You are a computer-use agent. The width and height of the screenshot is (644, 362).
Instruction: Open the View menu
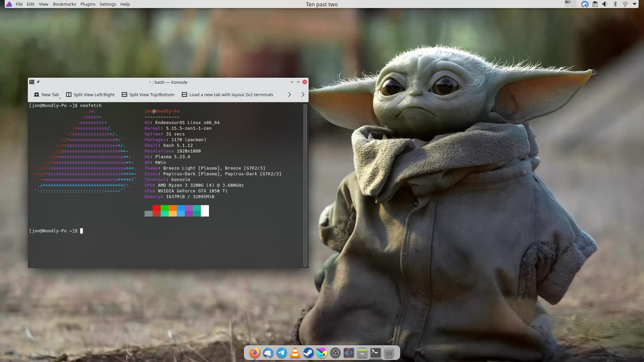[x=43, y=4]
